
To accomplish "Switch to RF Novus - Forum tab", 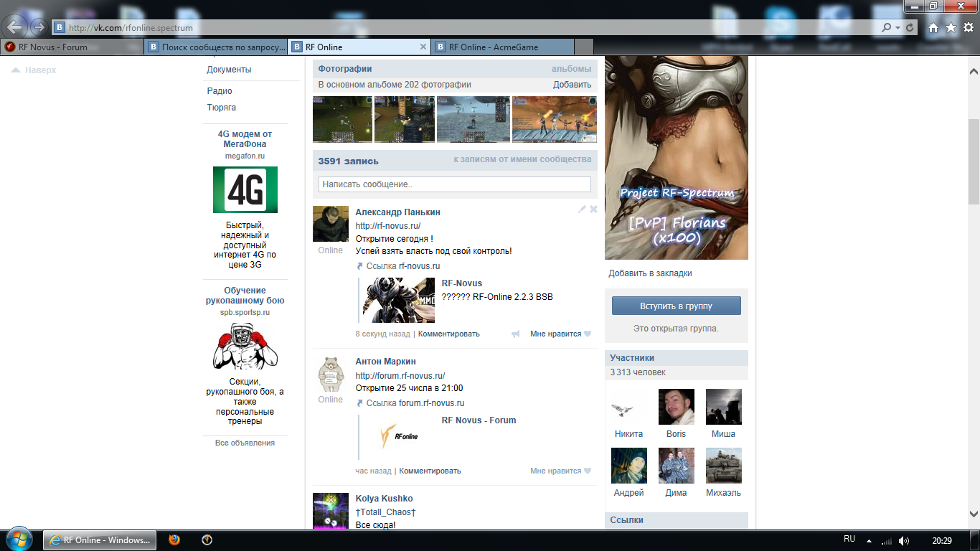I will tap(72, 47).
